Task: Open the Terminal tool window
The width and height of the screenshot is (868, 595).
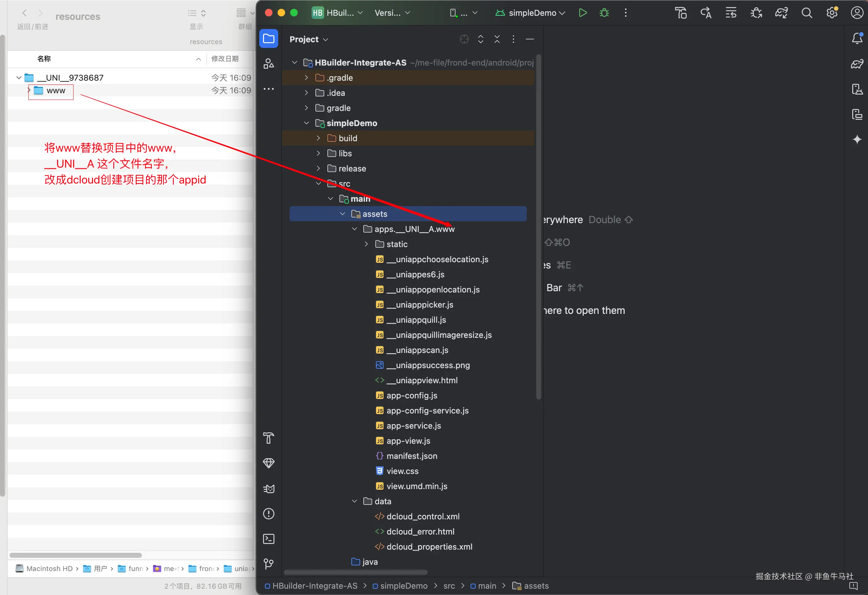Action: click(x=268, y=539)
